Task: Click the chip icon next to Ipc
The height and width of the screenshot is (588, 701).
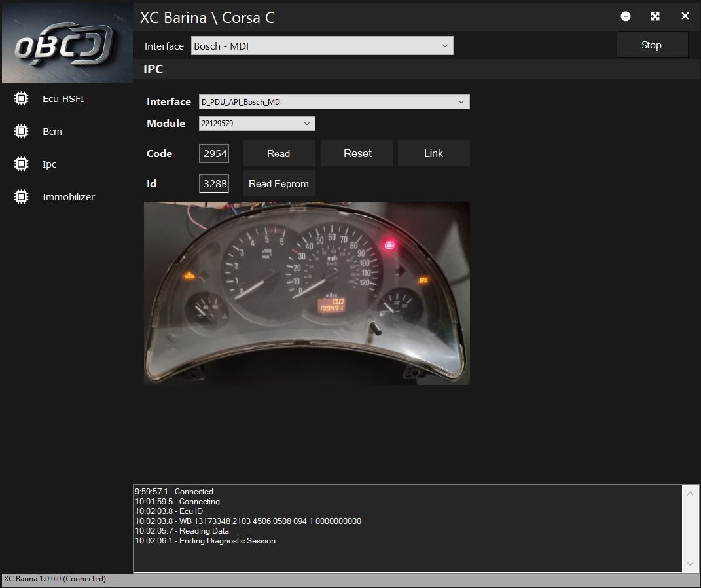Action: click(x=21, y=164)
